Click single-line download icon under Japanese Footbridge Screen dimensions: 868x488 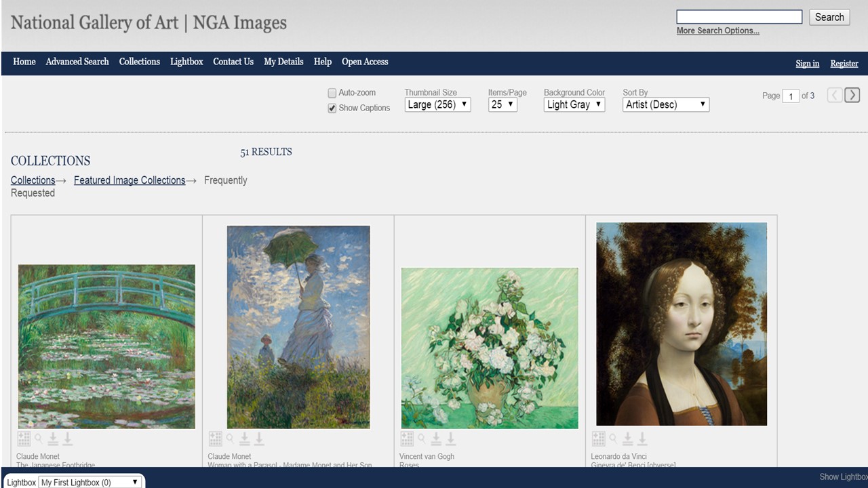(x=67, y=439)
